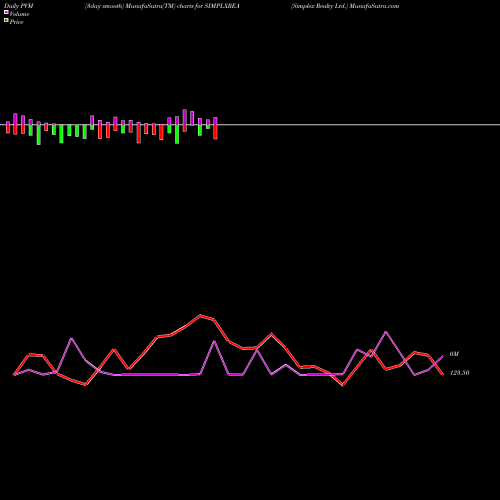Click the Price legend color swatch

[x=6, y=21]
